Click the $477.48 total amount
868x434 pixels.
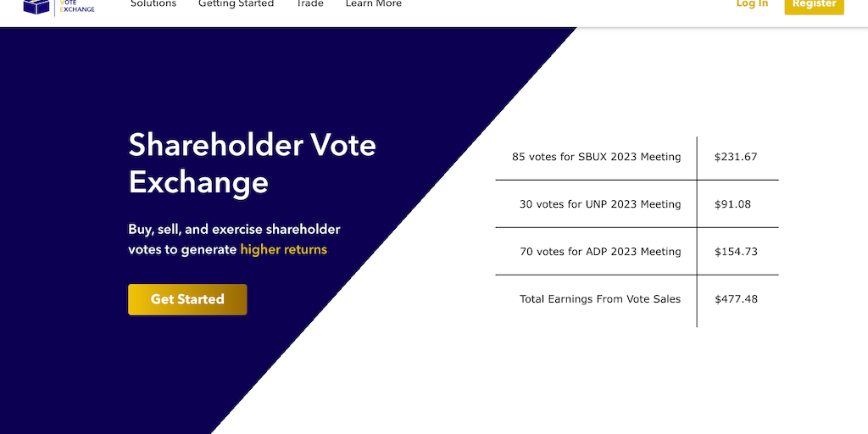point(735,299)
